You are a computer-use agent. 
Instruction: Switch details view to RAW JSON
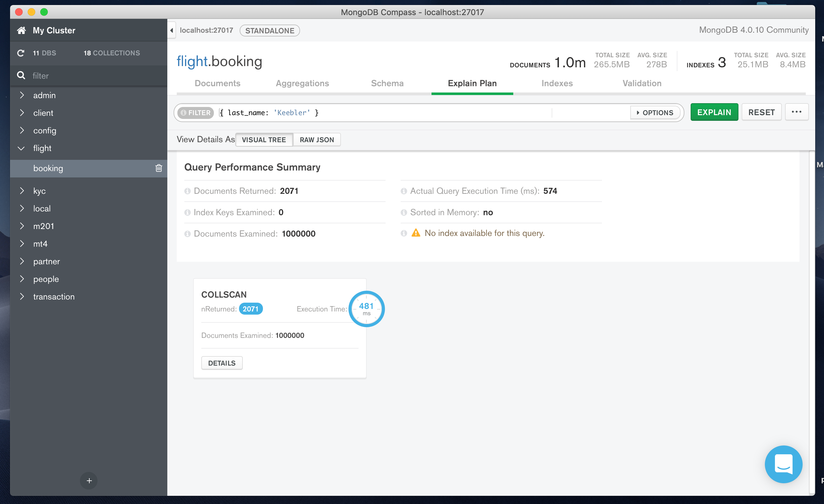(316, 139)
